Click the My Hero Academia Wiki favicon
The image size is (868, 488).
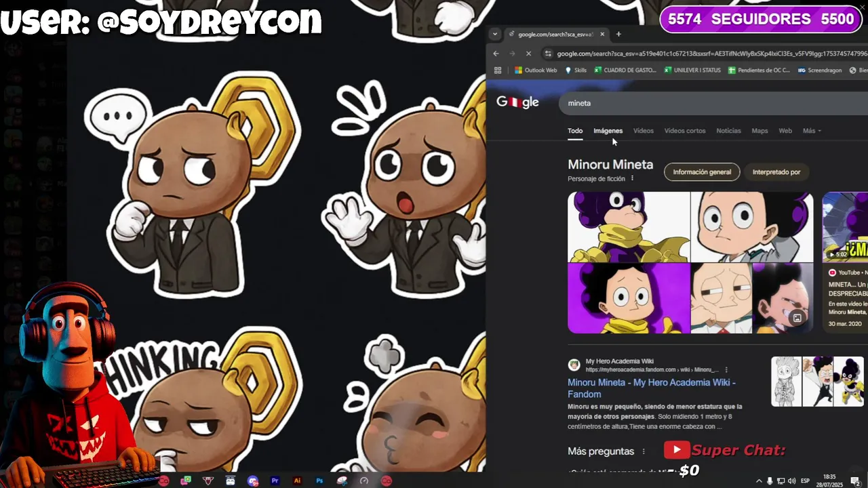point(574,365)
